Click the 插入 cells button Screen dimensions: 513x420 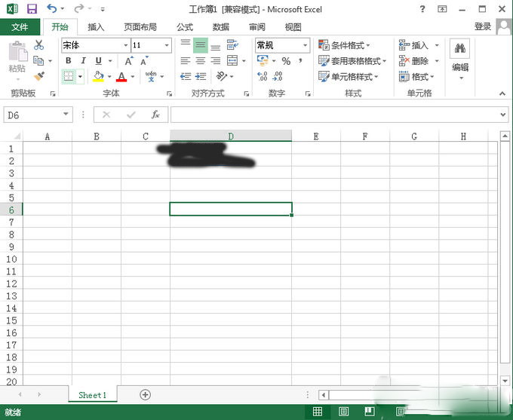tap(414, 45)
